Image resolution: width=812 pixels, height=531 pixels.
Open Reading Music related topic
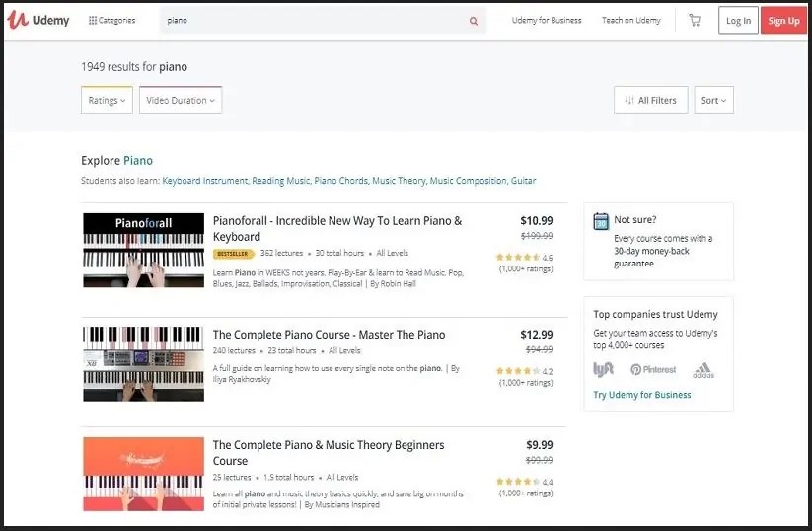[280, 181]
